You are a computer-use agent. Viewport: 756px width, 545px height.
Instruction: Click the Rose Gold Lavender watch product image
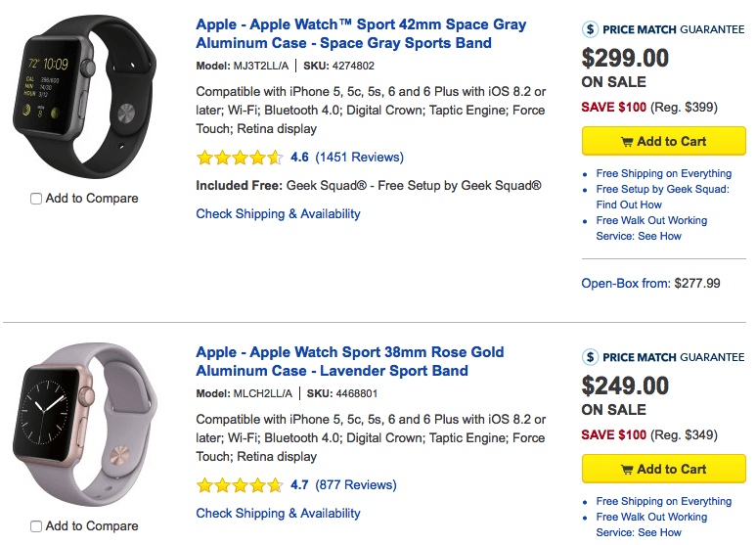pos(84,424)
